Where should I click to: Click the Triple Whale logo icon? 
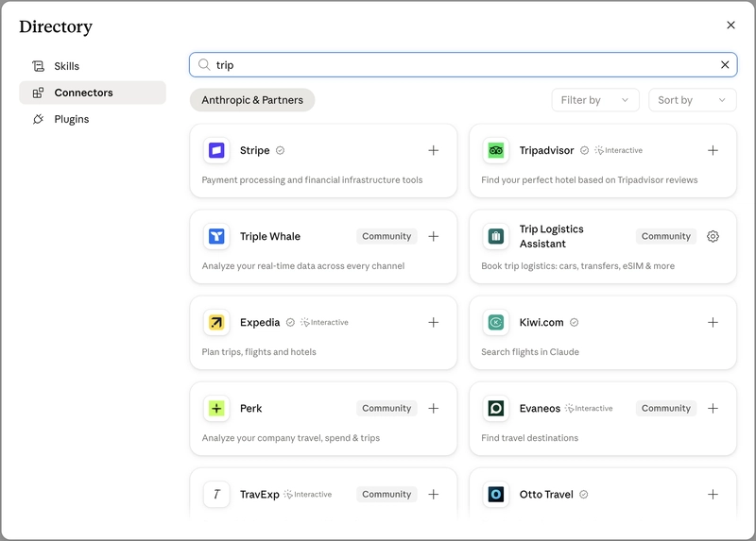coord(216,236)
